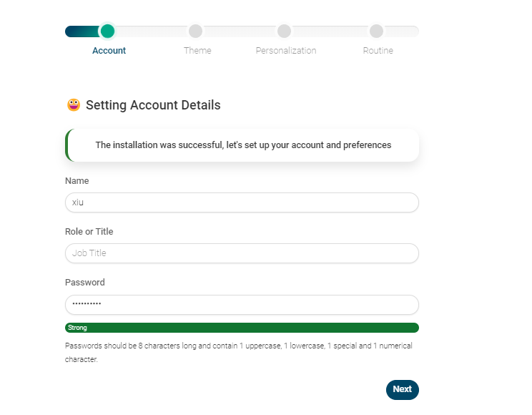Click the Job Title input field

242,253
